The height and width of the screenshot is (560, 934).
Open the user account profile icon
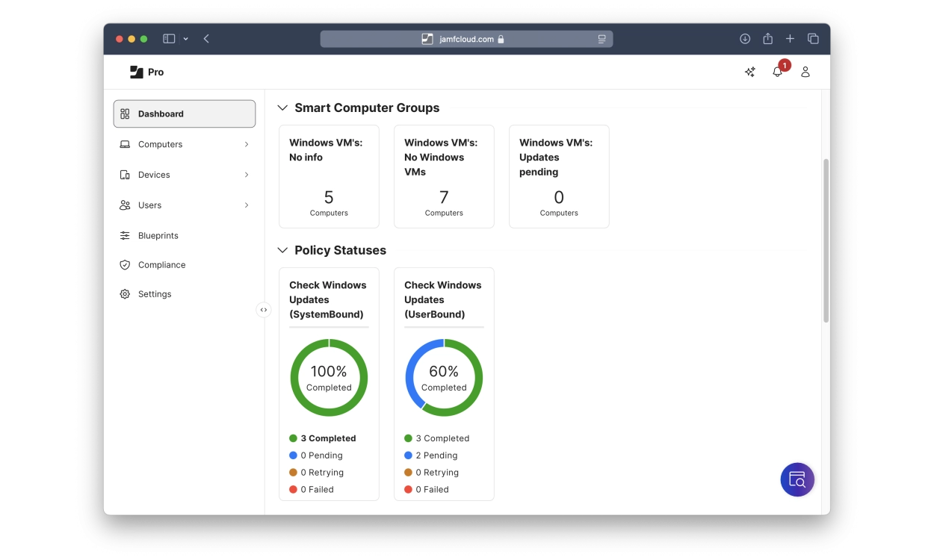click(x=805, y=72)
